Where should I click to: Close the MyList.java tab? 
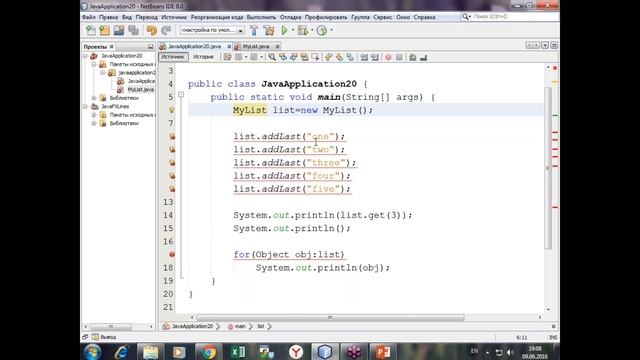point(278,47)
